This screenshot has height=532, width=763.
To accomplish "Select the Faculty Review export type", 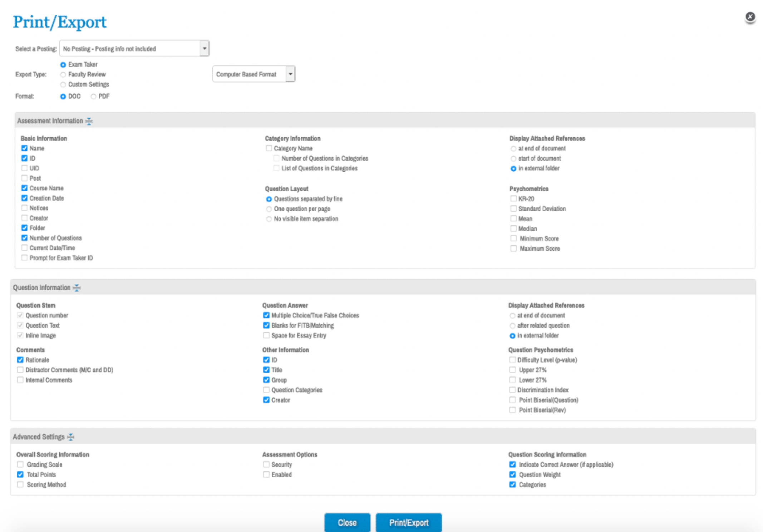I will point(63,74).
